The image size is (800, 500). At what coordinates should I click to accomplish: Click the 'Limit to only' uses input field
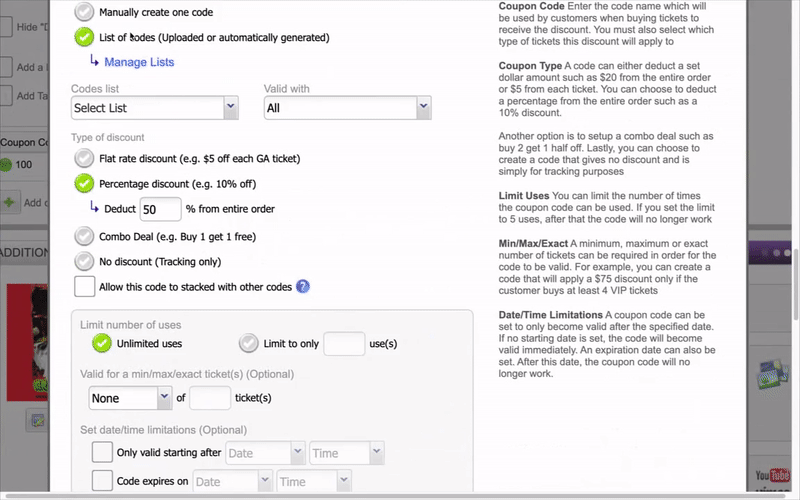344,343
